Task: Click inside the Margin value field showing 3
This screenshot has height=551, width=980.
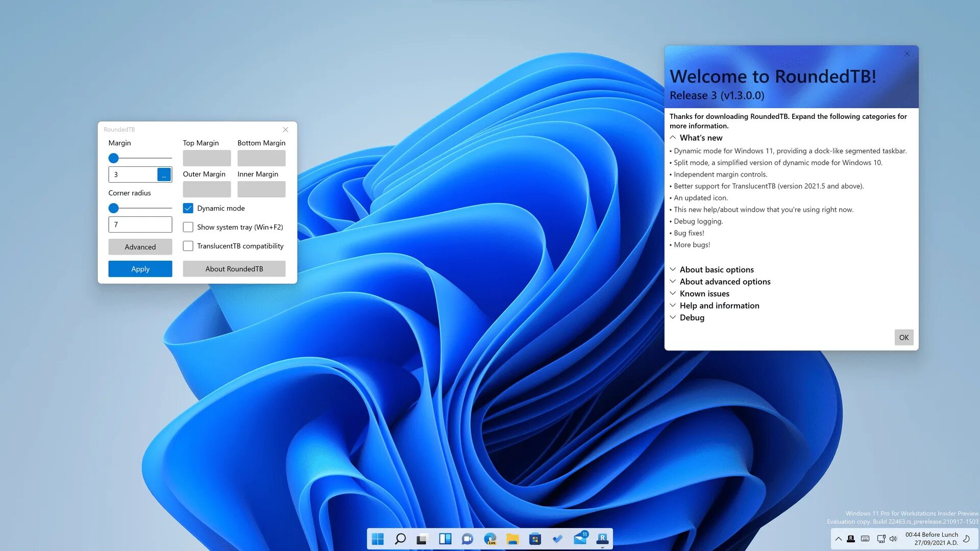Action: 132,174
